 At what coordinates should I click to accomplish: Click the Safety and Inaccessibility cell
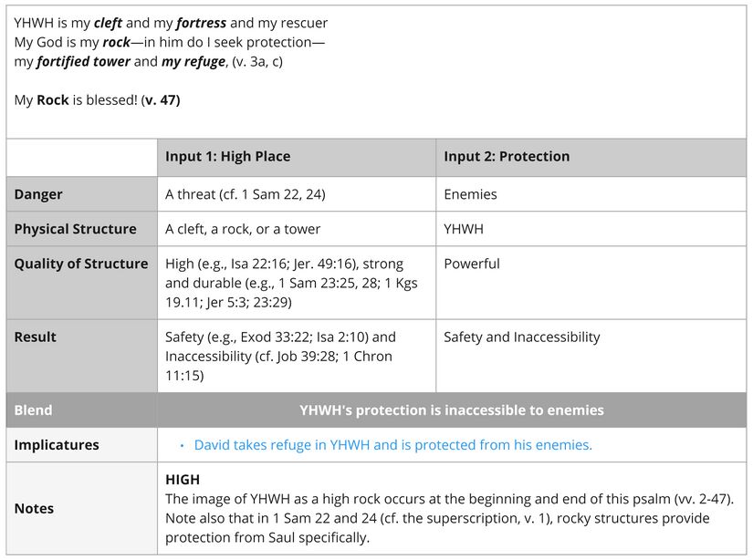(521, 337)
